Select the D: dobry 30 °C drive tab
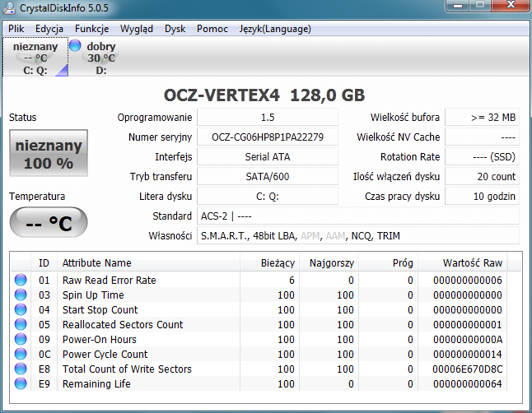Viewport: 532px width, 413px height. pyautogui.click(x=101, y=57)
